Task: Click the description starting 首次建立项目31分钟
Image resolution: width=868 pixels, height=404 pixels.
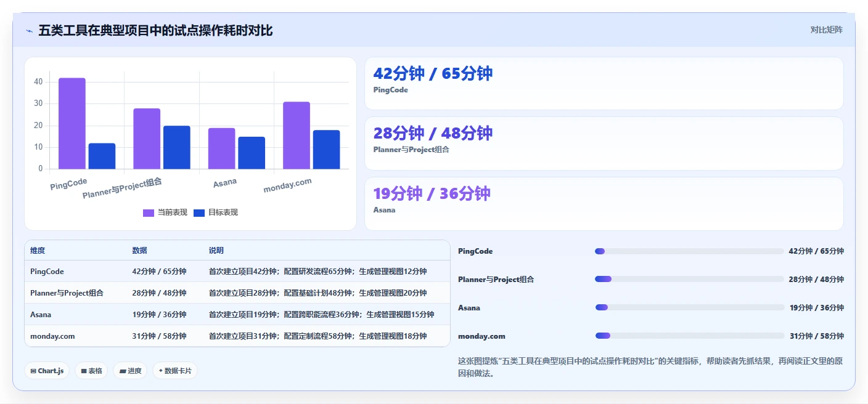Action: [x=317, y=336]
